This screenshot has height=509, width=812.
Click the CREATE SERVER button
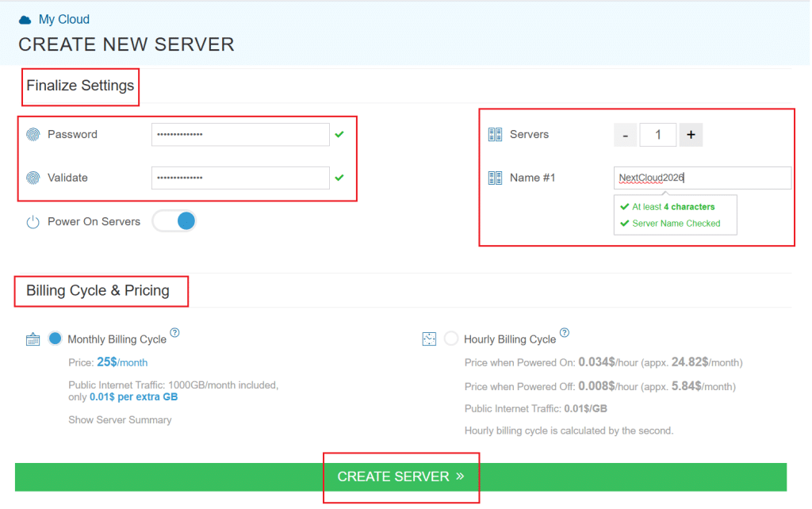(400, 476)
